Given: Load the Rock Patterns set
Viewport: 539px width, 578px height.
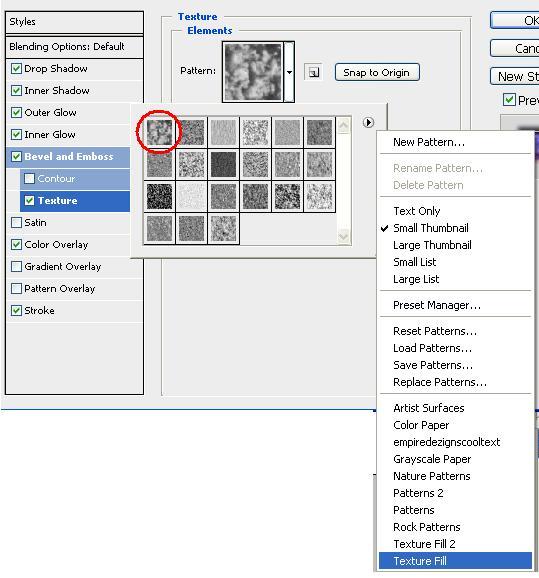Looking at the screenshot, I should point(456,527).
